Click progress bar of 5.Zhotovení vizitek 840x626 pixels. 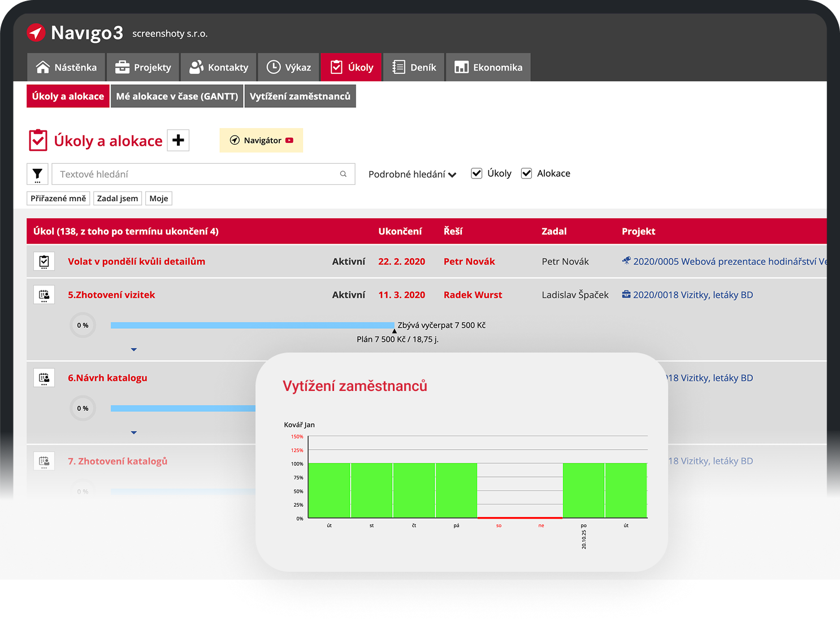click(x=252, y=325)
